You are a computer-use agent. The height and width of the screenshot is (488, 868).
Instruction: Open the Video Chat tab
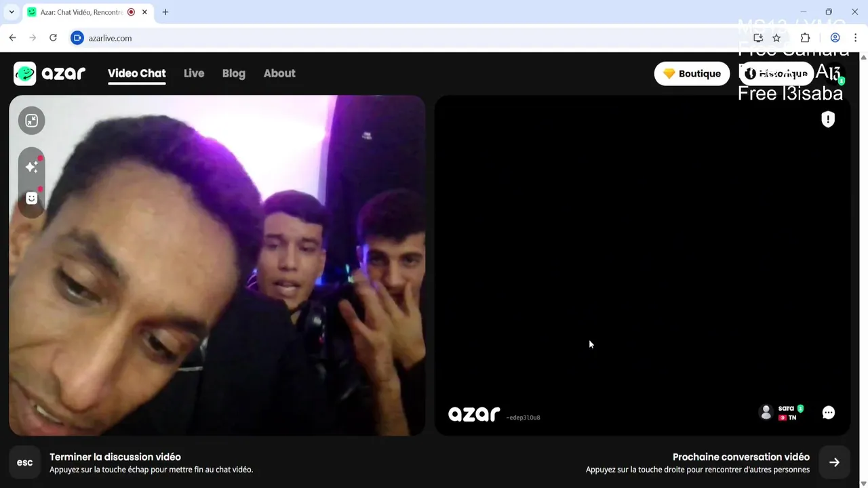pyautogui.click(x=136, y=73)
